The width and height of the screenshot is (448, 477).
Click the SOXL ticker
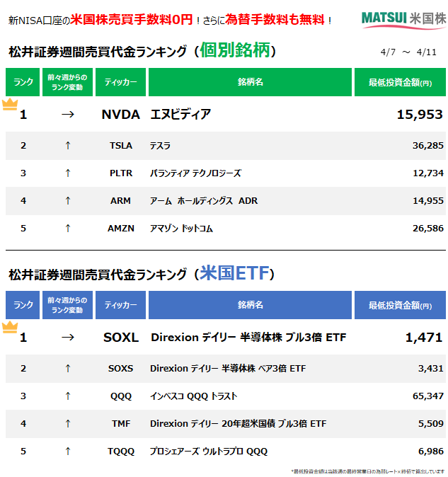121,338
